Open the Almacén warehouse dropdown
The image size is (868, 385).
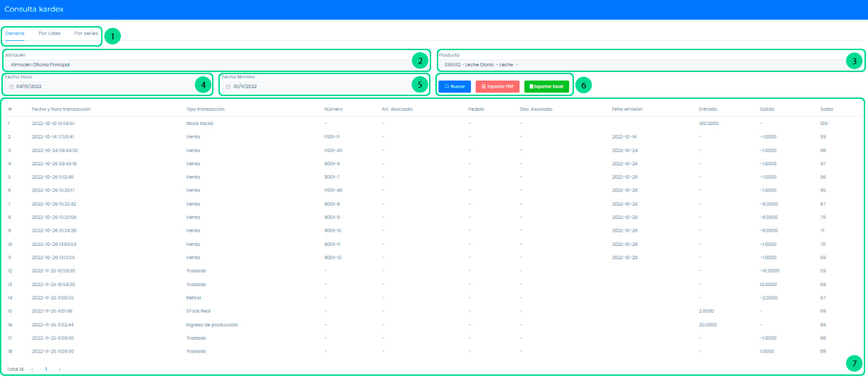pyautogui.click(x=205, y=64)
